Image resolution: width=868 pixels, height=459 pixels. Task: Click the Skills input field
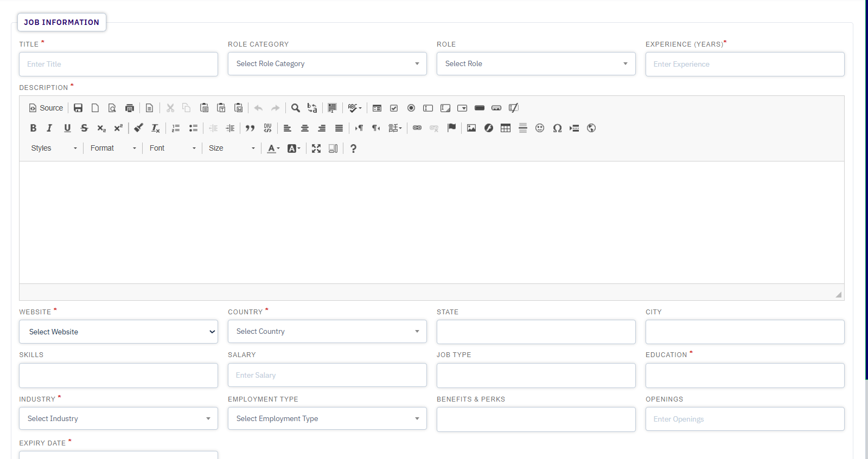point(118,376)
